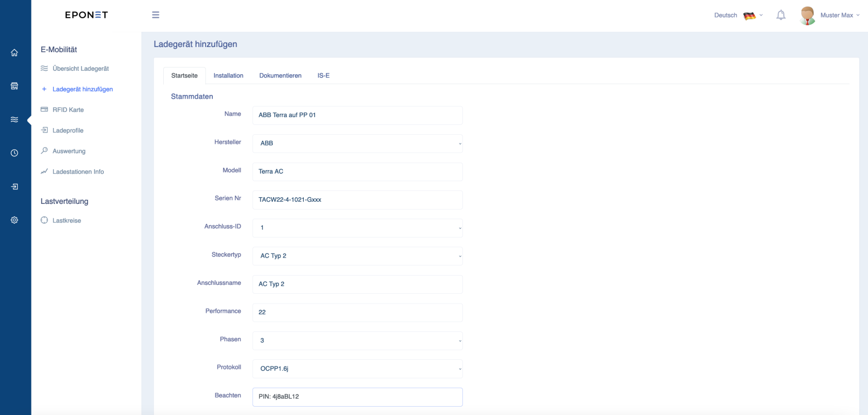Click the Hersteller field label
Screen dimensions: 868x415
pyautogui.click(x=228, y=142)
